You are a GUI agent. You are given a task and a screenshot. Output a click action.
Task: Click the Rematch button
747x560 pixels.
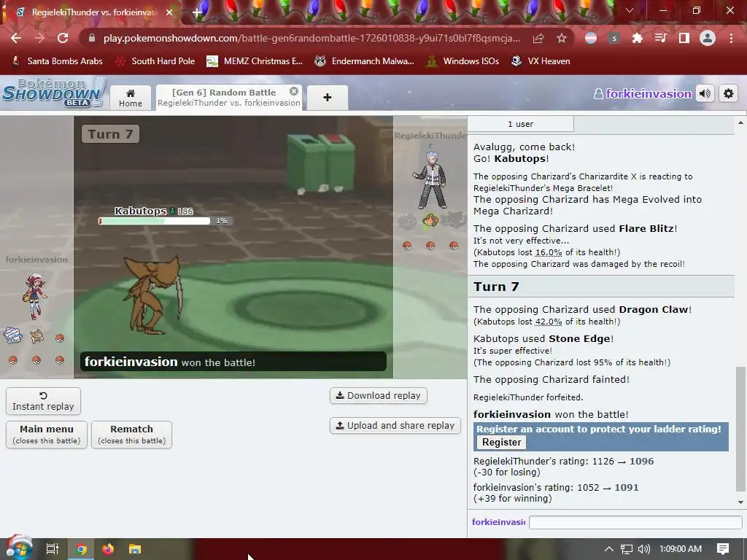131,435
